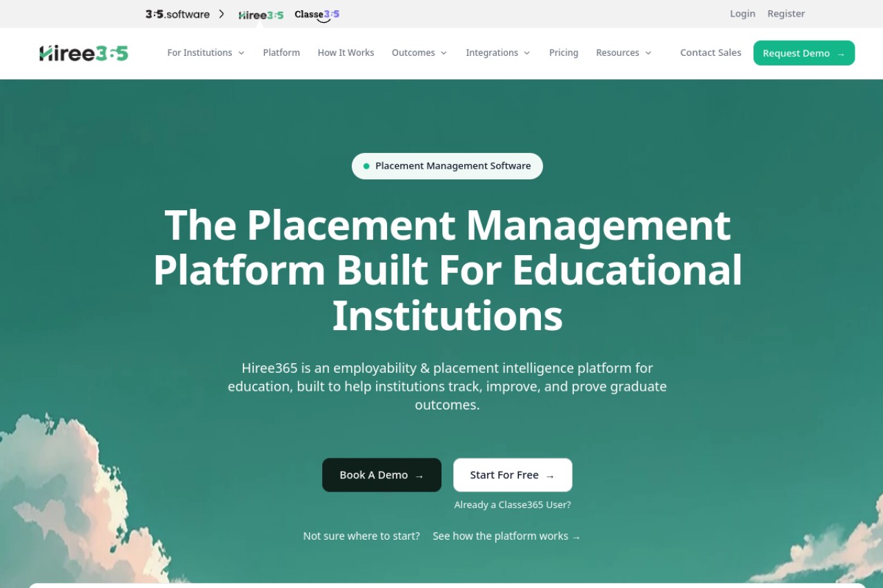
Task: Click the arrow inside Start For Free
Action: [550, 476]
